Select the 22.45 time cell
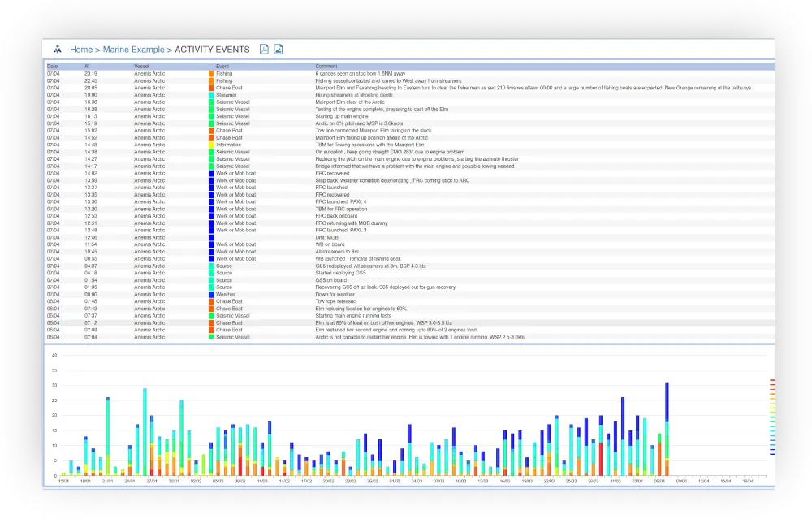 point(91,80)
